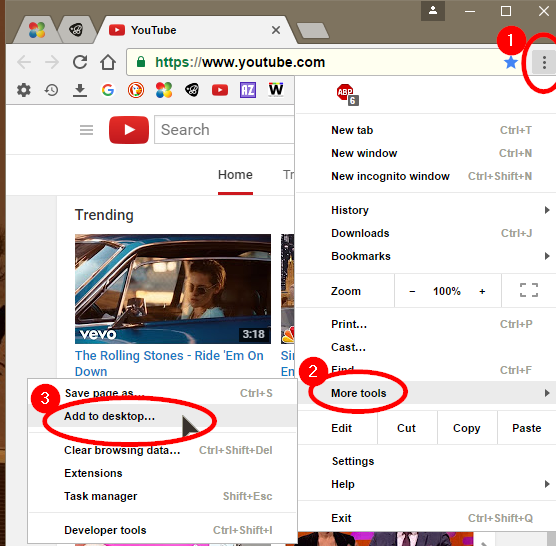Toggle fullscreen with the zoom fullscreen icon

529,290
